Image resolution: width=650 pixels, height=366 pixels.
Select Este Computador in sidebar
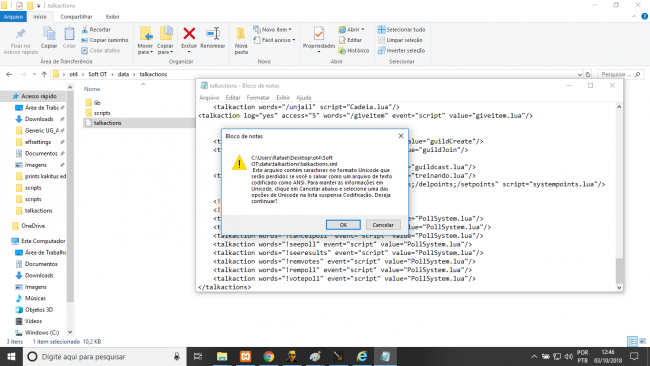point(38,241)
